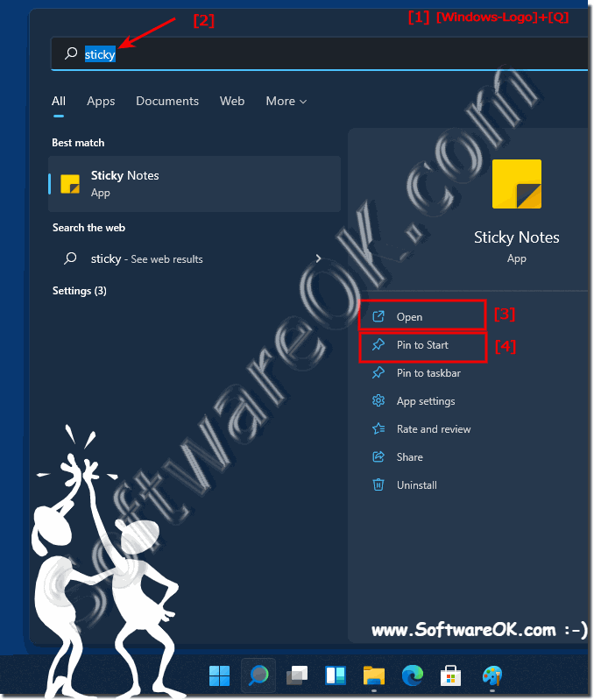Viewport: 594px width, 700px height.
Task: Click the App settings gear icon
Action: 378,401
